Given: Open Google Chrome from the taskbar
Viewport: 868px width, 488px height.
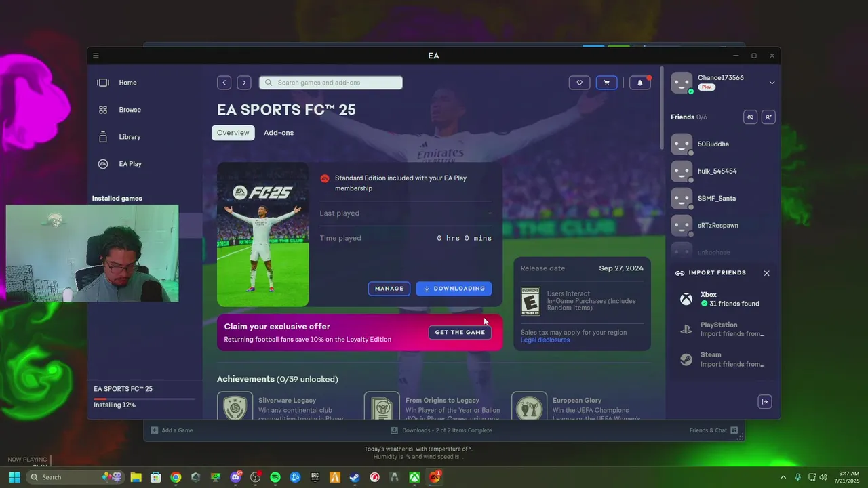Looking at the screenshot, I should pos(176,477).
